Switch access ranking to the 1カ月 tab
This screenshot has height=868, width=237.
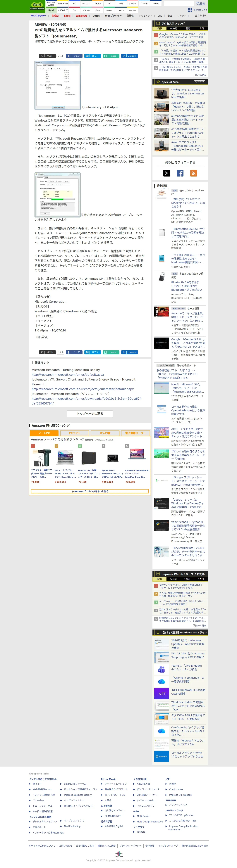[201, 29]
